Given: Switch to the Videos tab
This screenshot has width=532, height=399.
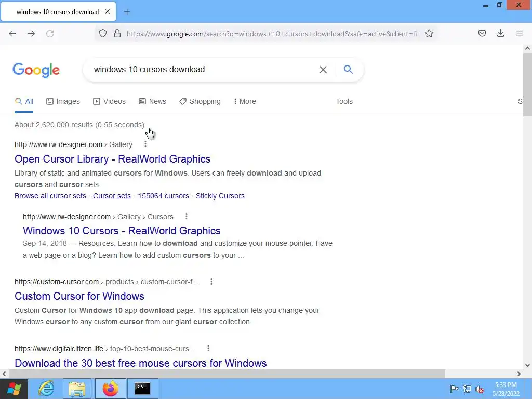Looking at the screenshot, I should tap(109, 101).
